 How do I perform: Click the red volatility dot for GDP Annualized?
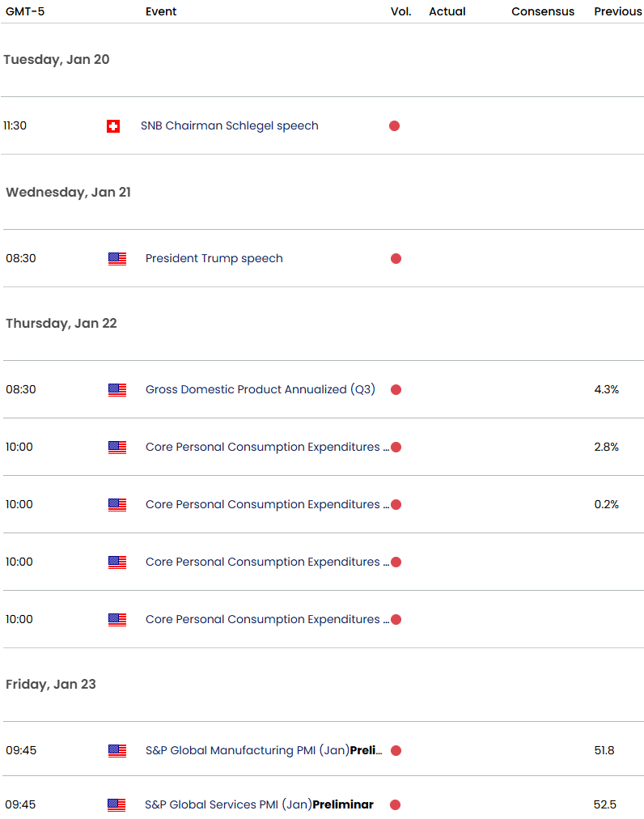point(396,390)
